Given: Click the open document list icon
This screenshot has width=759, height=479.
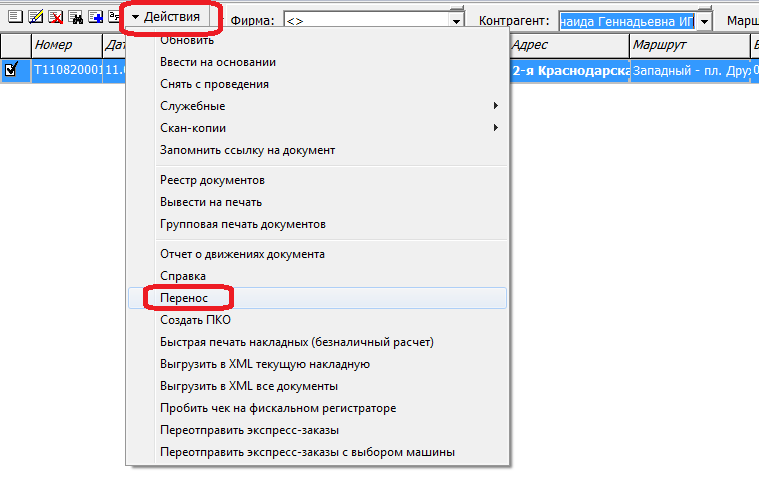Looking at the screenshot, I should click(x=14, y=17).
